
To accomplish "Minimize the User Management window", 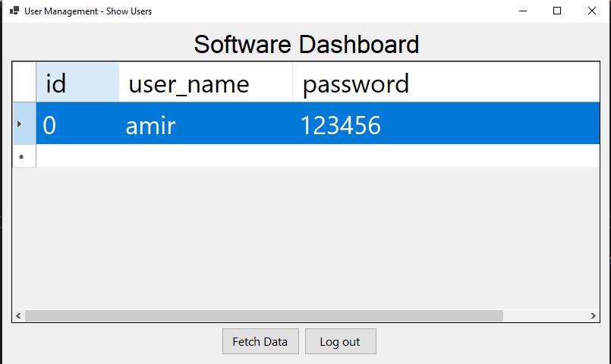I will [x=522, y=11].
